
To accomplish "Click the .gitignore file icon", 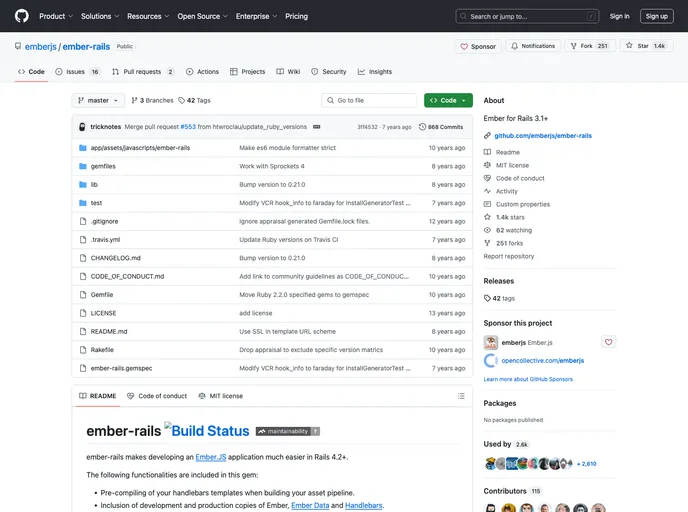I will 82,222.
